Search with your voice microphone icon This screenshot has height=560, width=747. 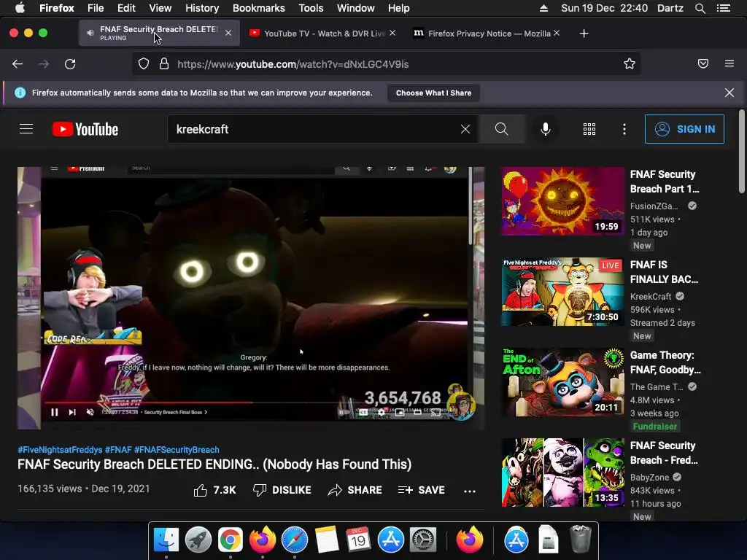(x=546, y=129)
